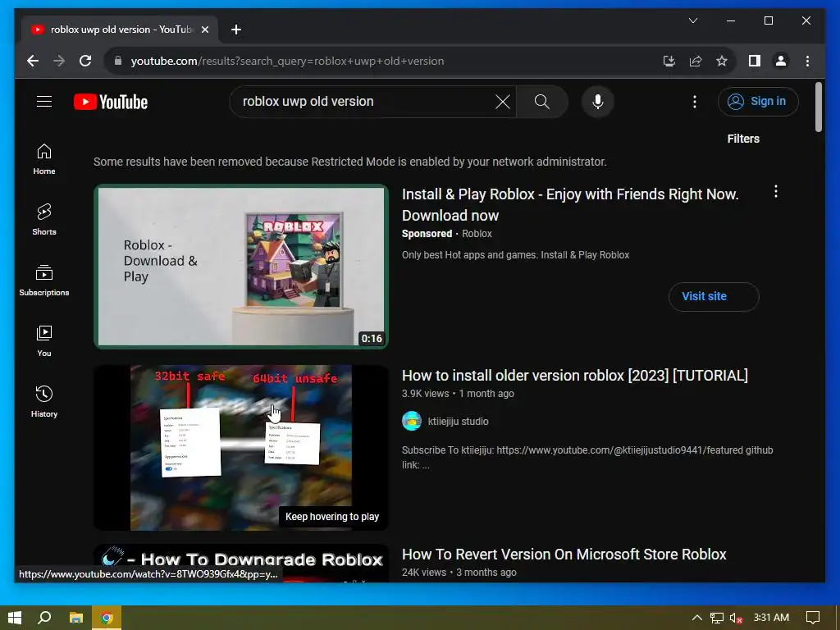This screenshot has height=630, width=840.
Task: Click the Roblox ad thumbnail
Action: click(241, 267)
